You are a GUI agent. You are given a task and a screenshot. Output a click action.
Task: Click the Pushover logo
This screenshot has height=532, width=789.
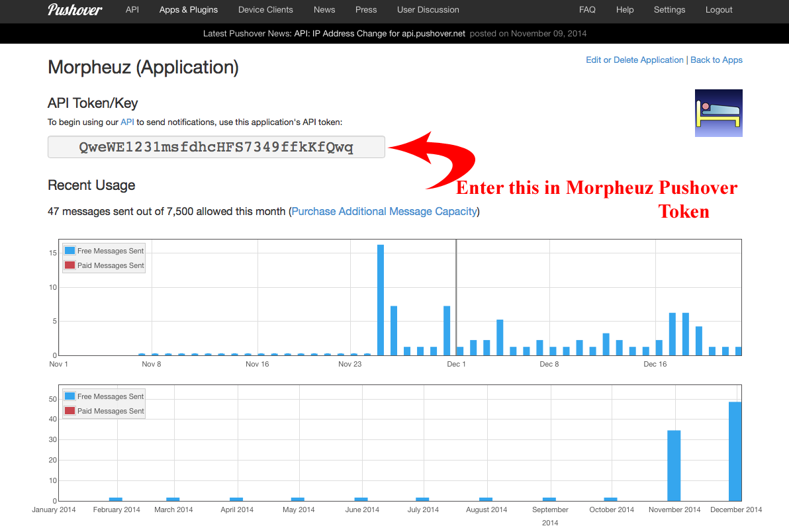pos(75,9)
